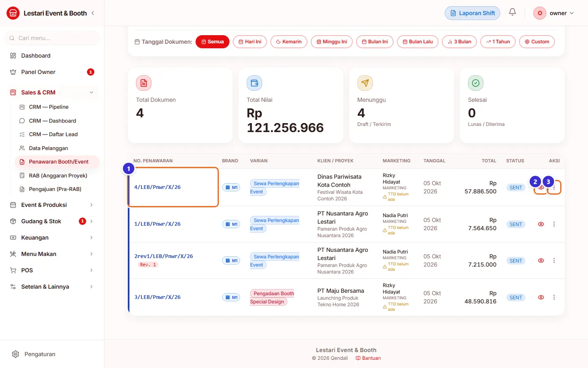The height and width of the screenshot is (368, 588).
Task: Click the Lestari Event & Booth logo icon
Action: click(x=13, y=13)
